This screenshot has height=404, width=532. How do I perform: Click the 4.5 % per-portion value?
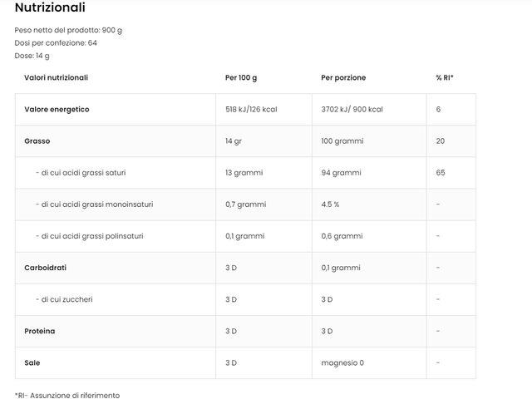330,204
